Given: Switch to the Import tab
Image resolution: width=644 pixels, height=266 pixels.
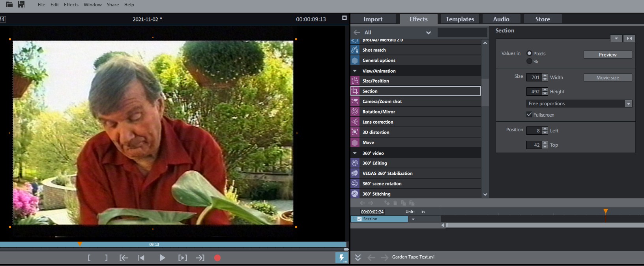Looking at the screenshot, I should coord(373,19).
